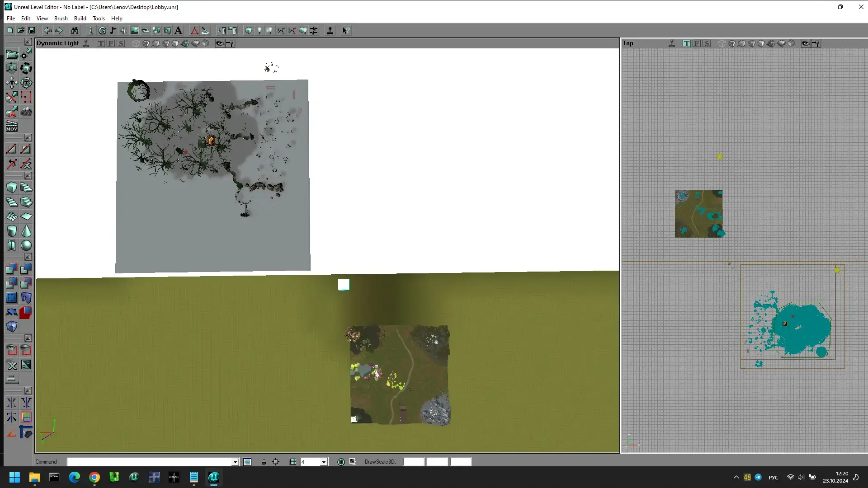Select the Terrain Editing mountain tool

click(x=26, y=112)
